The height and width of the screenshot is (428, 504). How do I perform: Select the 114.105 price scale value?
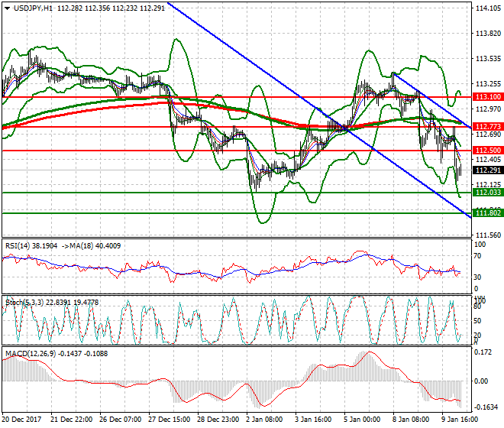[x=488, y=8]
